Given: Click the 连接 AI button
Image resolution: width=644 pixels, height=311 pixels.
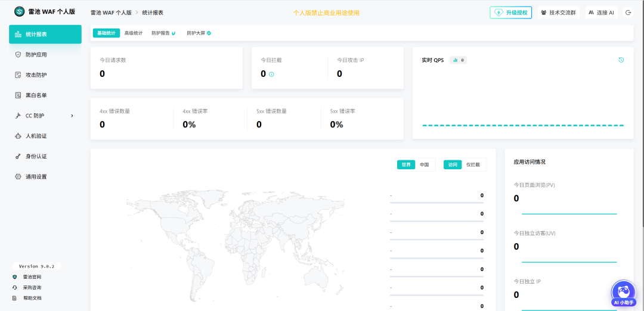Looking at the screenshot, I should (x=601, y=13).
